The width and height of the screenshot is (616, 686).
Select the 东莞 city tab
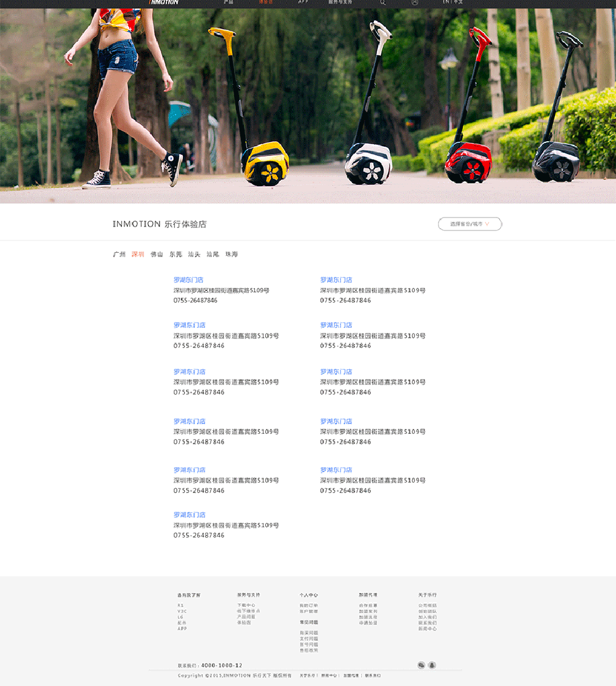click(x=176, y=254)
